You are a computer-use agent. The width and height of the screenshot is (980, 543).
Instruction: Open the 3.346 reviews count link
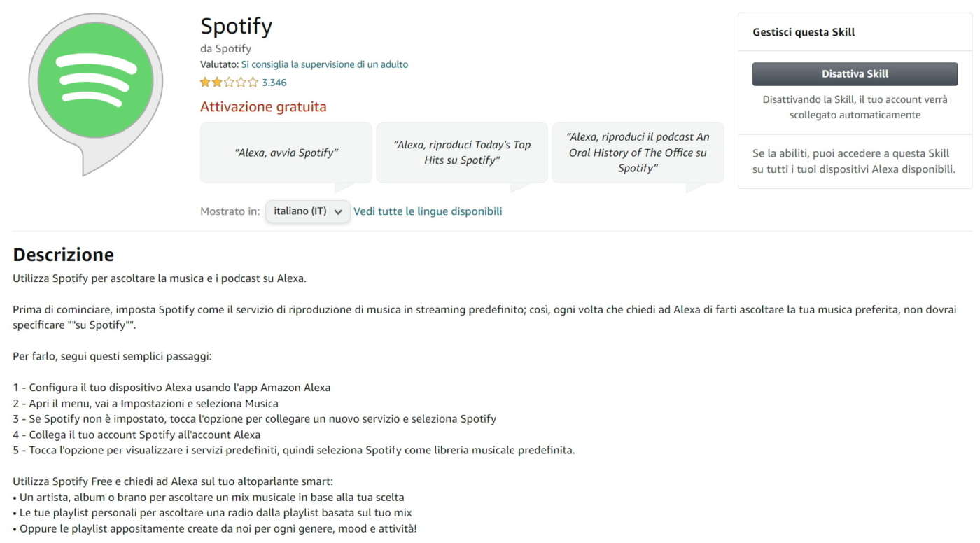pos(274,83)
